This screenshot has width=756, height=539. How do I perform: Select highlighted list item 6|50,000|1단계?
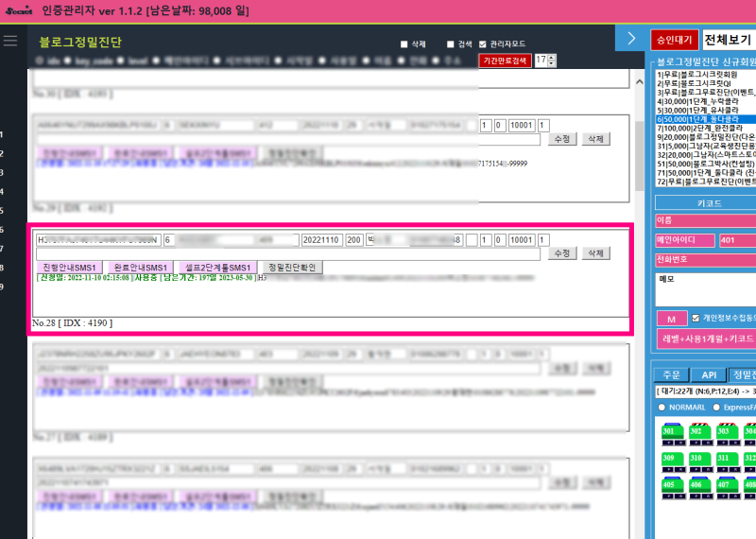pos(705,119)
